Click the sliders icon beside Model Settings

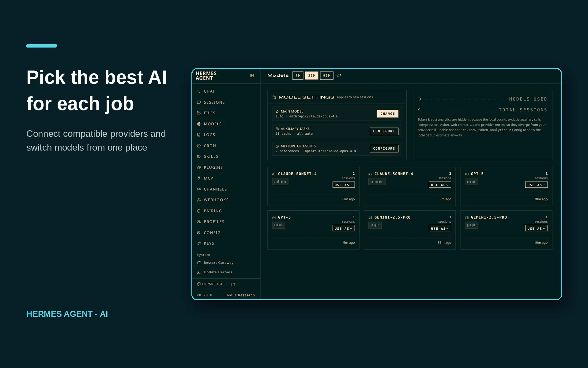274,97
